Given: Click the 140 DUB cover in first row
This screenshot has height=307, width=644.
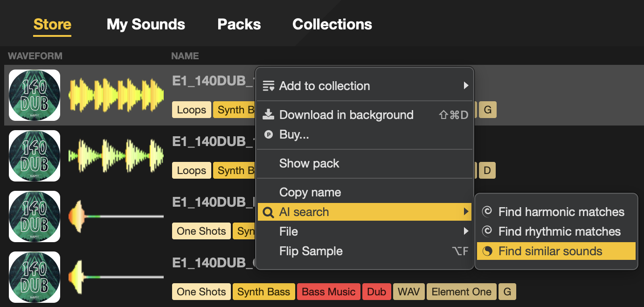Looking at the screenshot, I should 35,95.
